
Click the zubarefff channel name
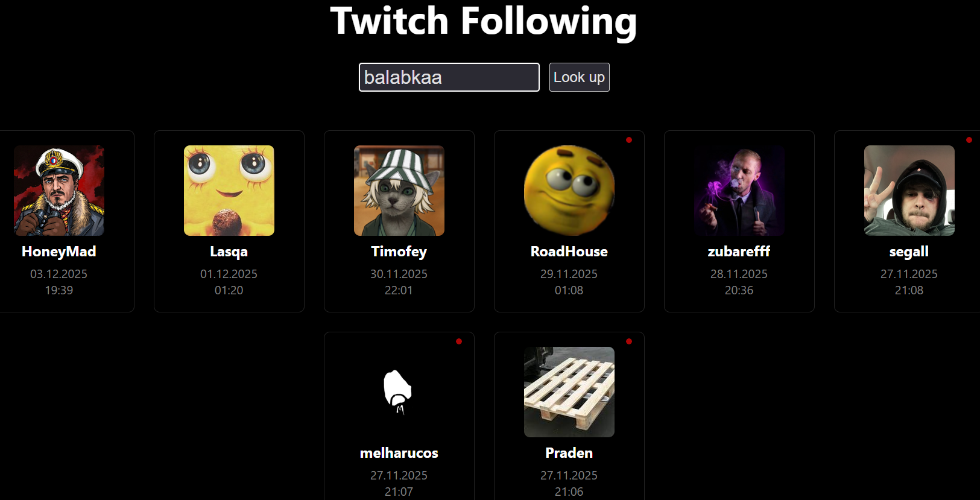(739, 252)
